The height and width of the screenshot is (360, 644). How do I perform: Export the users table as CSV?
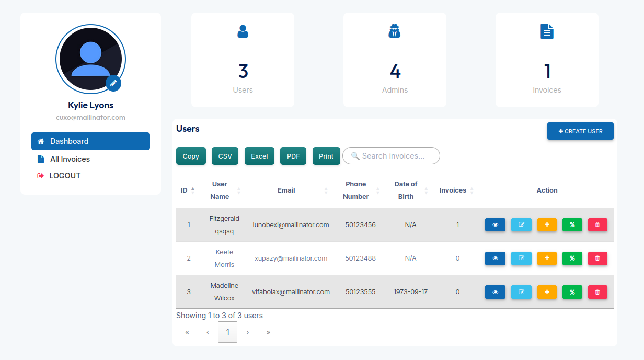pos(224,155)
